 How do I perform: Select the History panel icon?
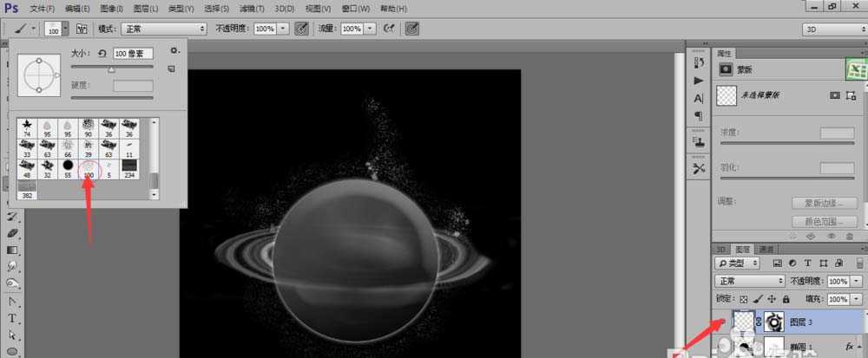(699, 62)
